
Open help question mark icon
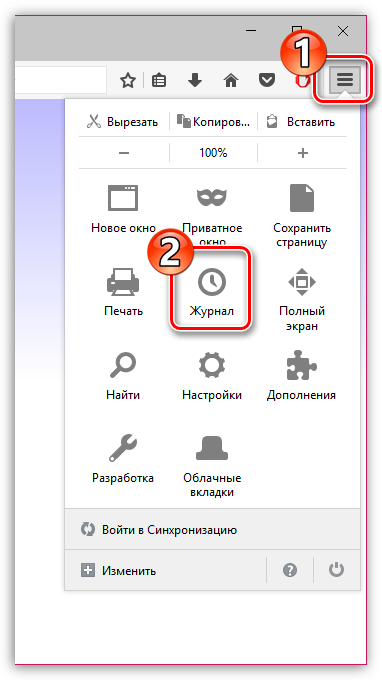[x=290, y=570]
